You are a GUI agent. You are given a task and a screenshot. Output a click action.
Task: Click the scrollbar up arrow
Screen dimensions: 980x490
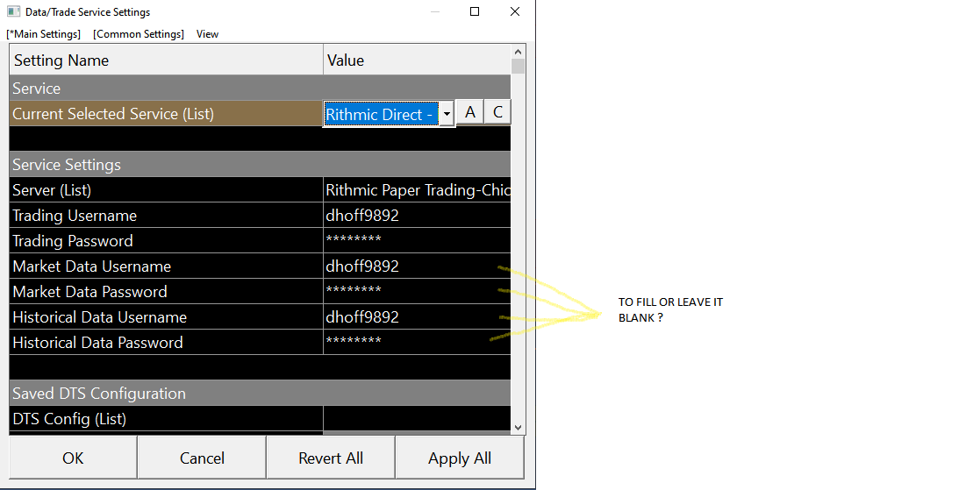[x=518, y=52]
